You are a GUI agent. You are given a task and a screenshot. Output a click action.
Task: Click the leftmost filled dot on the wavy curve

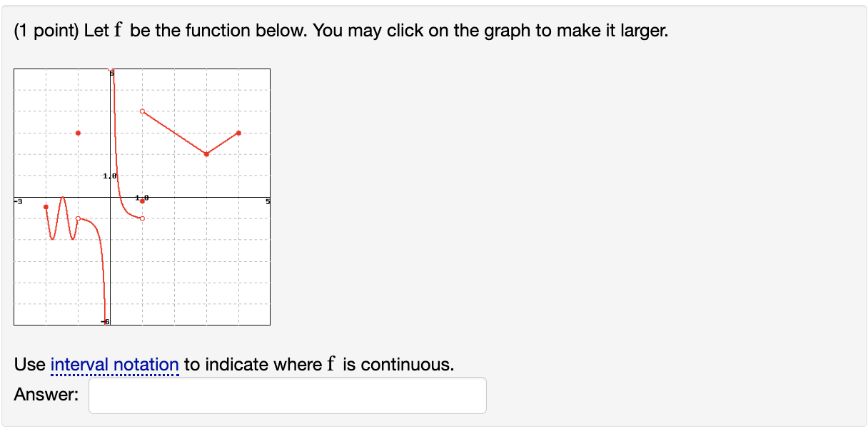[46, 206]
